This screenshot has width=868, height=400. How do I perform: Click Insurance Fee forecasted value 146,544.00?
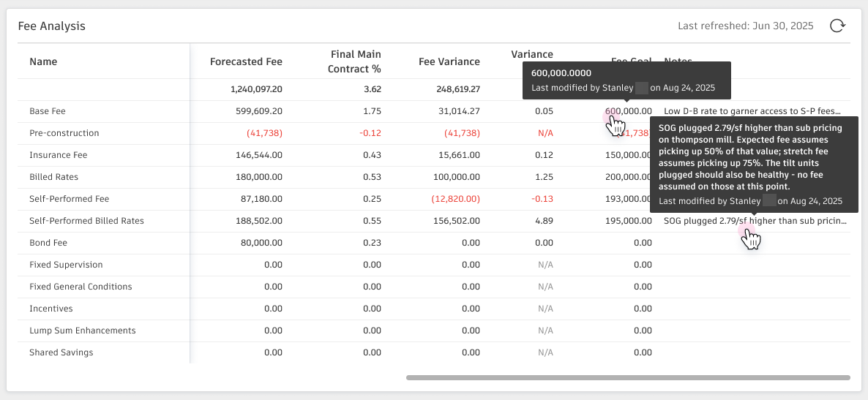(258, 155)
